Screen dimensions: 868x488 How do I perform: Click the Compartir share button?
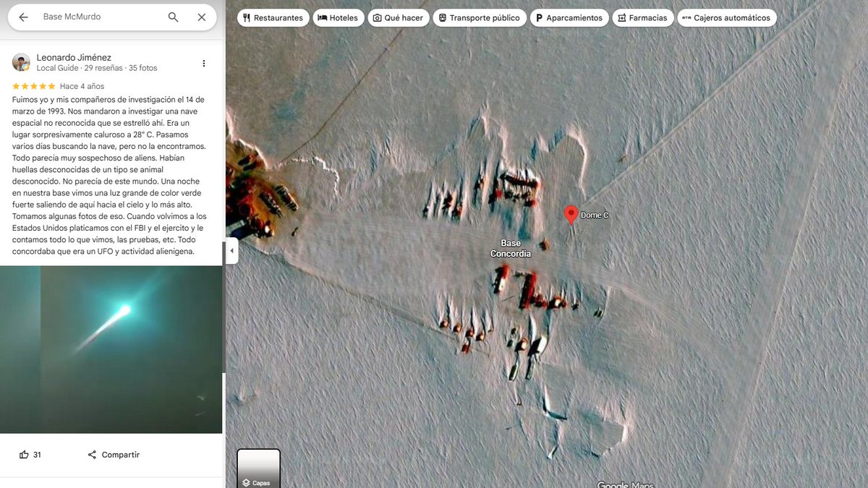(113, 455)
